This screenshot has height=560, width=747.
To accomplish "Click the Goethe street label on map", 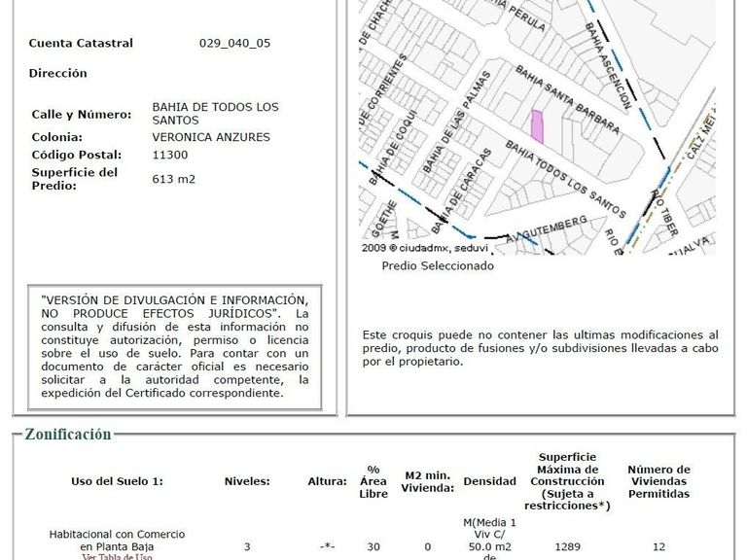I will pyautogui.click(x=384, y=219).
